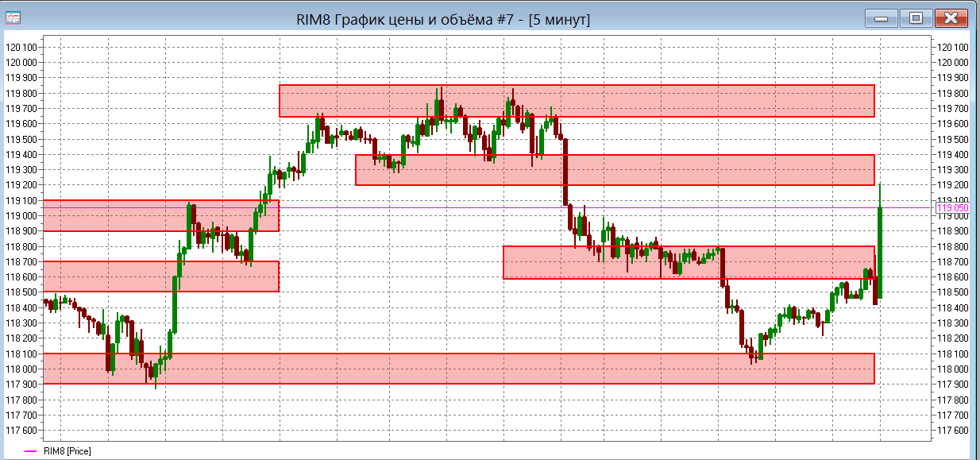Viewport: 980px width, 460px height.
Task: Select the red zone spanning 118 600–118 800
Action: click(689, 262)
